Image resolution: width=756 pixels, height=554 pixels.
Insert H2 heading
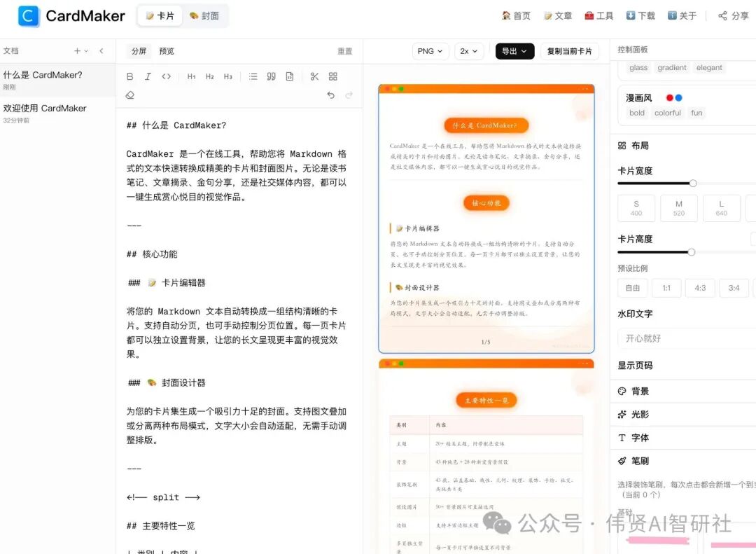pos(210,76)
